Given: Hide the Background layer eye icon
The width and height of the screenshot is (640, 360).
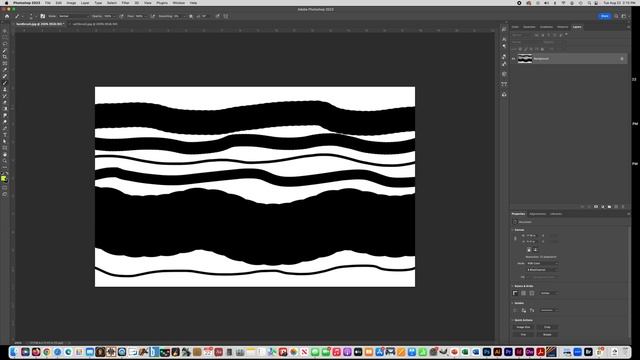Looking at the screenshot, I should pos(513,59).
